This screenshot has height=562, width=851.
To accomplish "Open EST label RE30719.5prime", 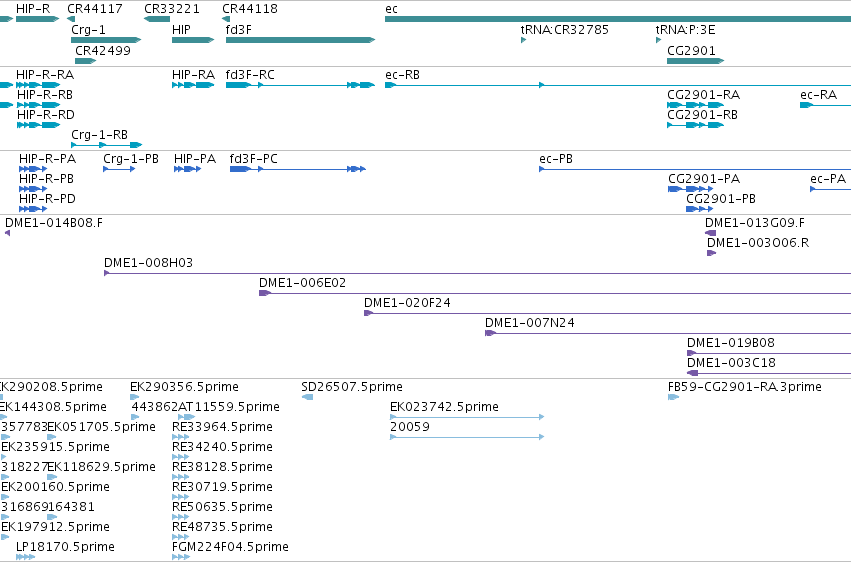I will pos(222,487).
